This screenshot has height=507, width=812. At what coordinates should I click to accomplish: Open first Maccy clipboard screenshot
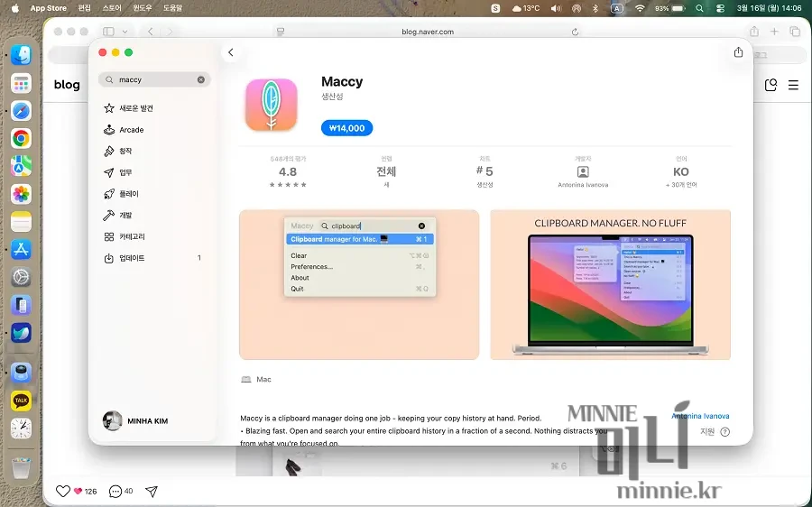coord(359,285)
